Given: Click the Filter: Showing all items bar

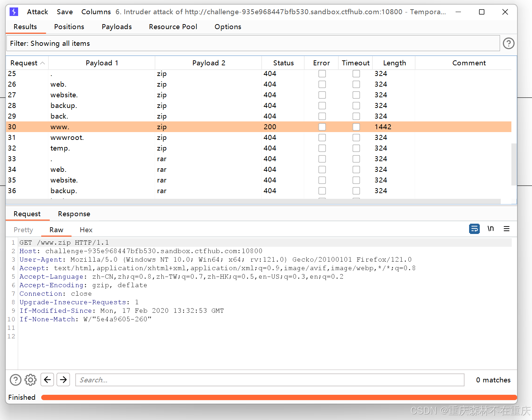Looking at the screenshot, I should click(x=253, y=43).
